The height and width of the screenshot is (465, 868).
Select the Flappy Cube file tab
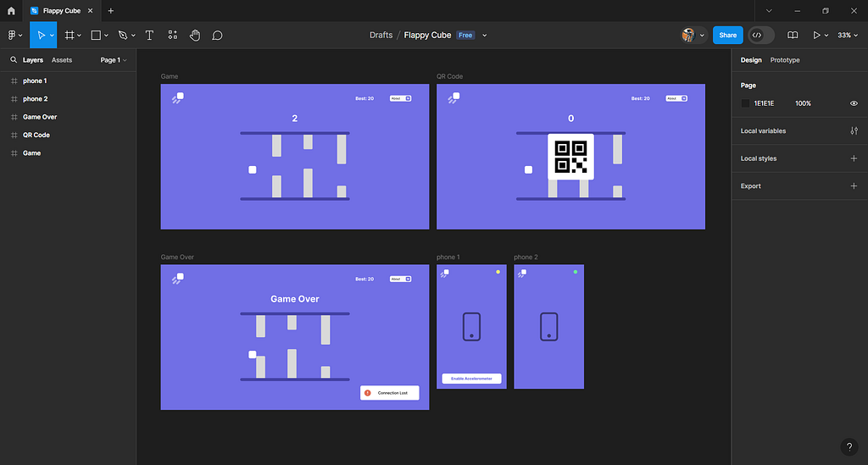coord(61,10)
